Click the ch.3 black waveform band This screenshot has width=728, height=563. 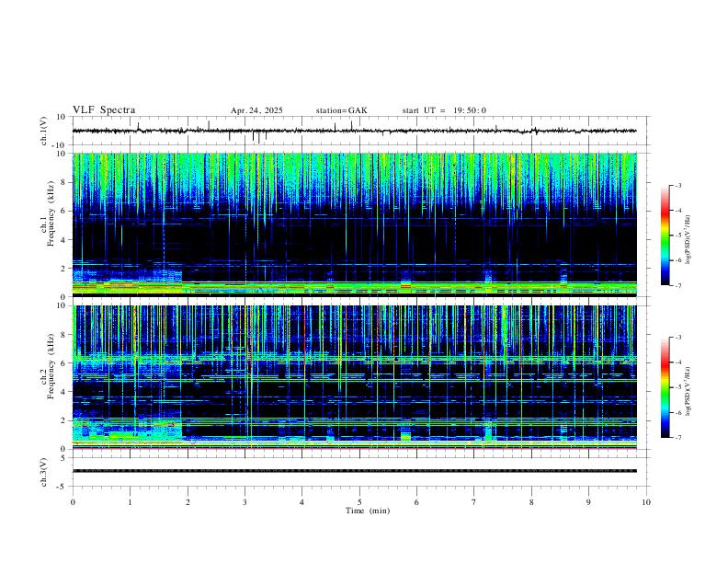point(354,471)
